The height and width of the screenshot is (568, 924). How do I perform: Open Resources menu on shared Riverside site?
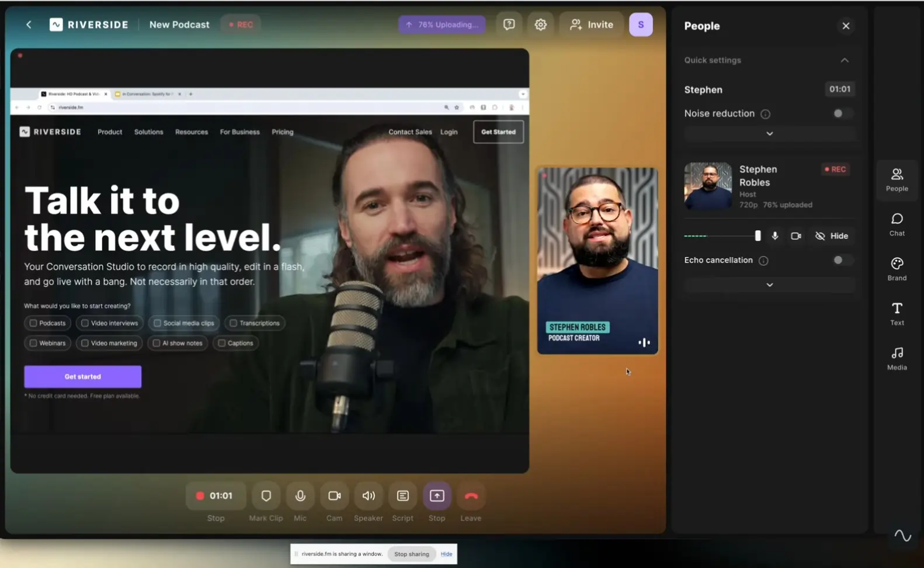point(192,132)
